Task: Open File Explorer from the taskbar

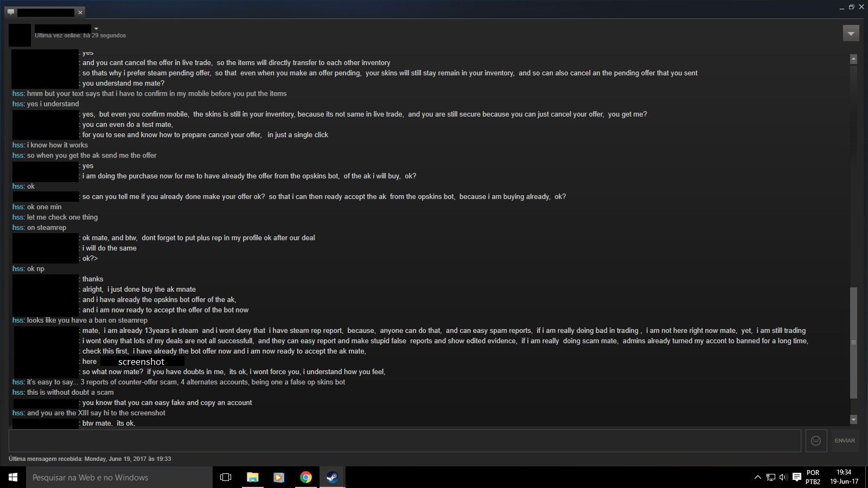Action: 252,477
